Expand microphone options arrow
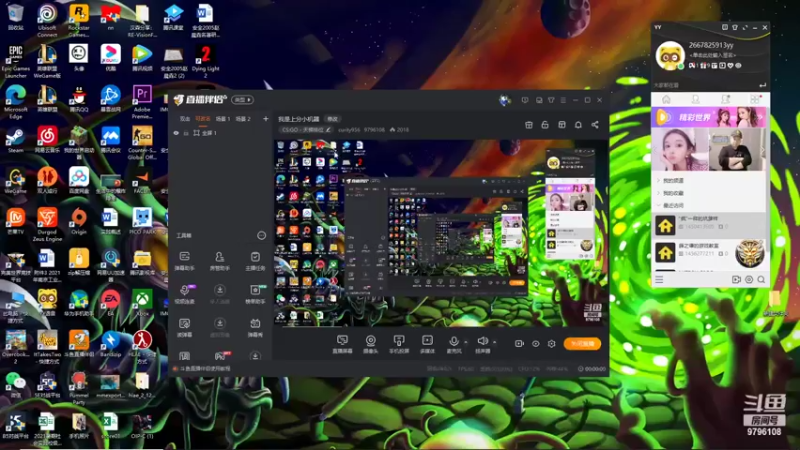 coord(466,342)
